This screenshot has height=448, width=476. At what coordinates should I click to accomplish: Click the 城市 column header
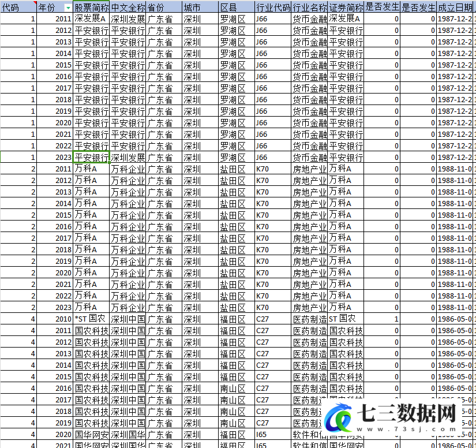(x=200, y=8)
